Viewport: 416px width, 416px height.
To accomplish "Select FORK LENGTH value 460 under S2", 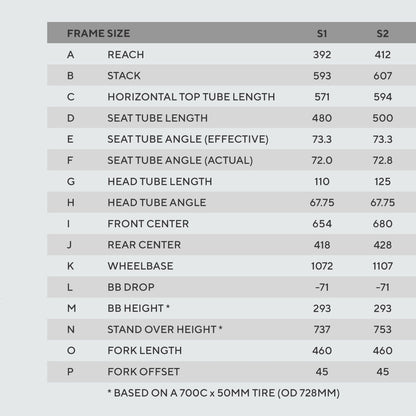I will tap(382, 351).
